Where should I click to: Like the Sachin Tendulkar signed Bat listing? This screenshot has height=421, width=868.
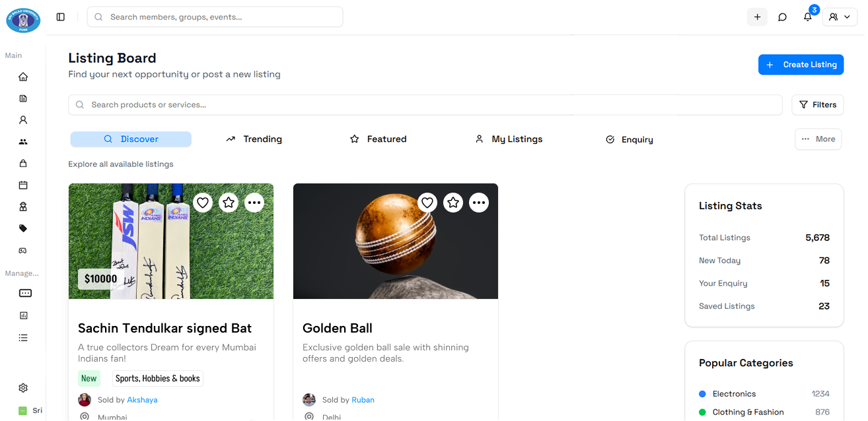pyautogui.click(x=203, y=203)
